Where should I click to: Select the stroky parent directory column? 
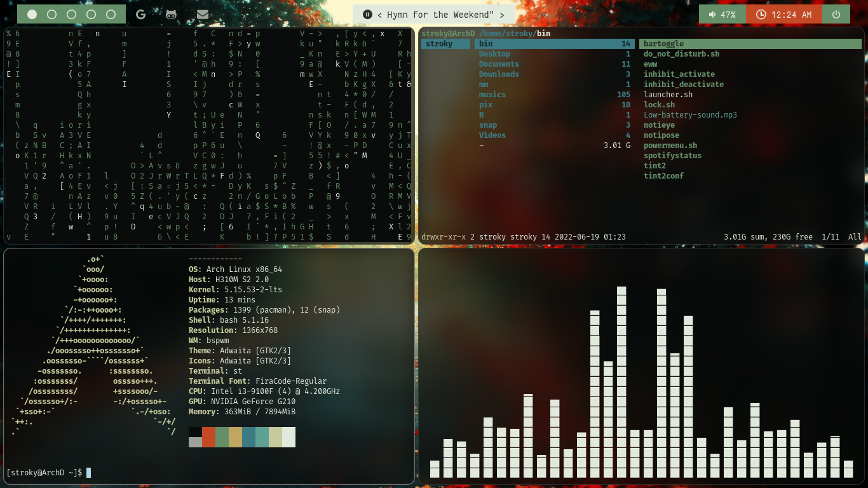(439, 44)
